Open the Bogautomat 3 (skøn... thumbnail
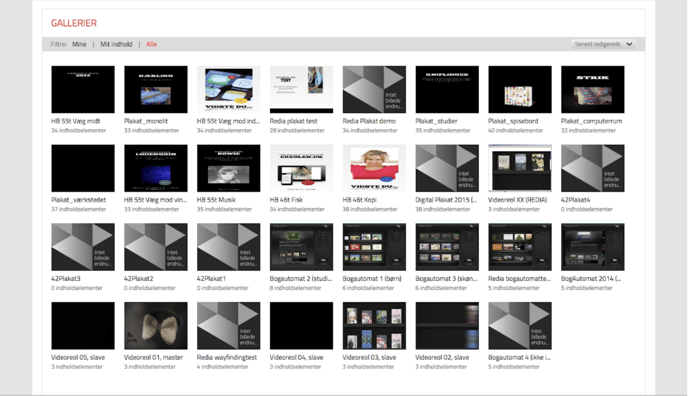Viewport: 688px width, 396px height. pyautogui.click(x=447, y=247)
